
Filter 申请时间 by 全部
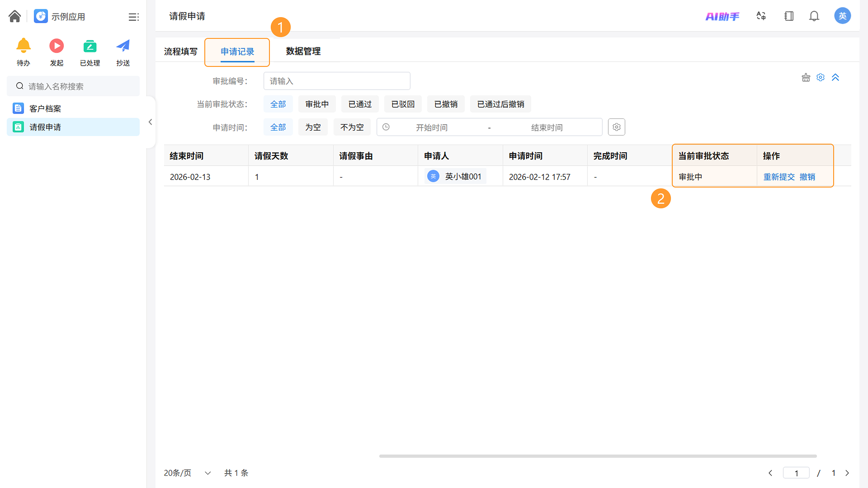278,127
